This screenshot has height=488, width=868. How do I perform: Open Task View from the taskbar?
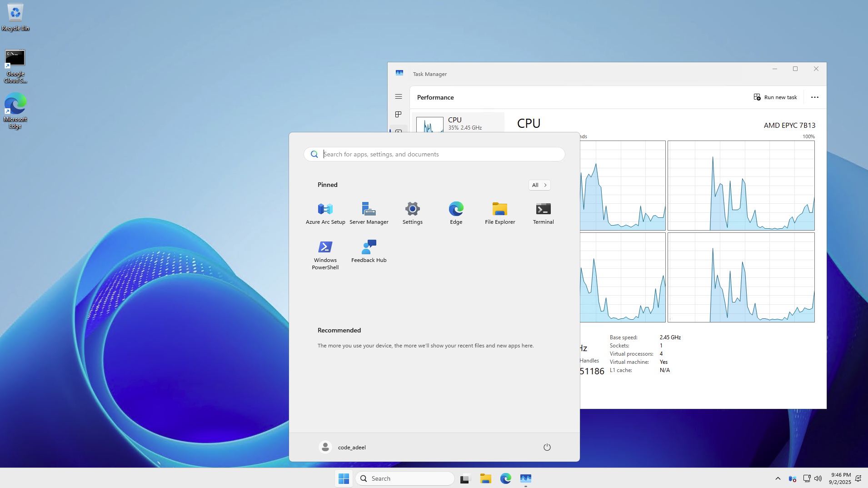pyautogui.click(x=464, y=478)
